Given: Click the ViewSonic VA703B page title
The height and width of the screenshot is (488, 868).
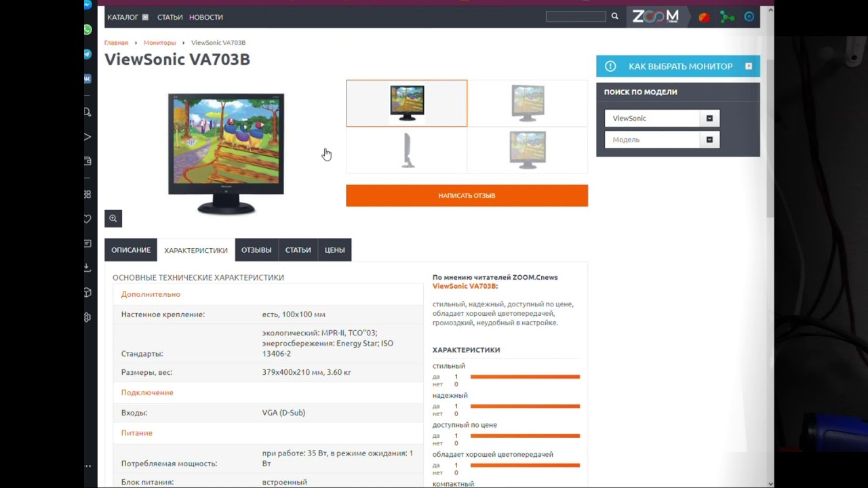Looking at the screenshot, I should point(177,59).
